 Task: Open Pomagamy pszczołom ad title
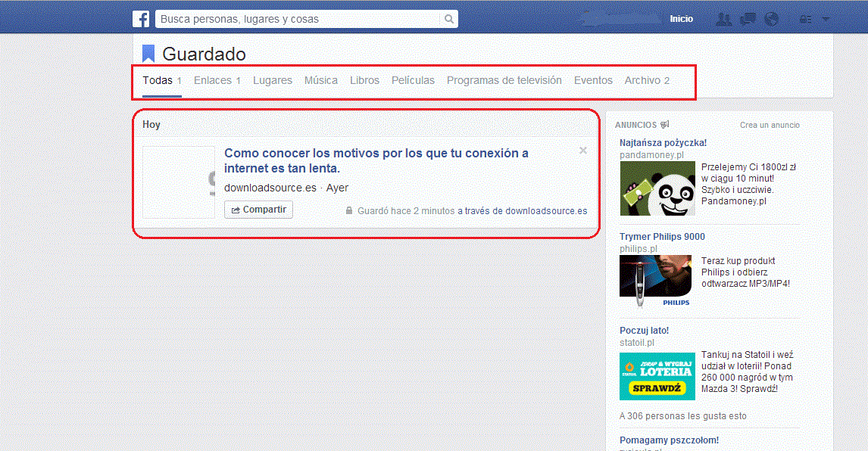670,440
